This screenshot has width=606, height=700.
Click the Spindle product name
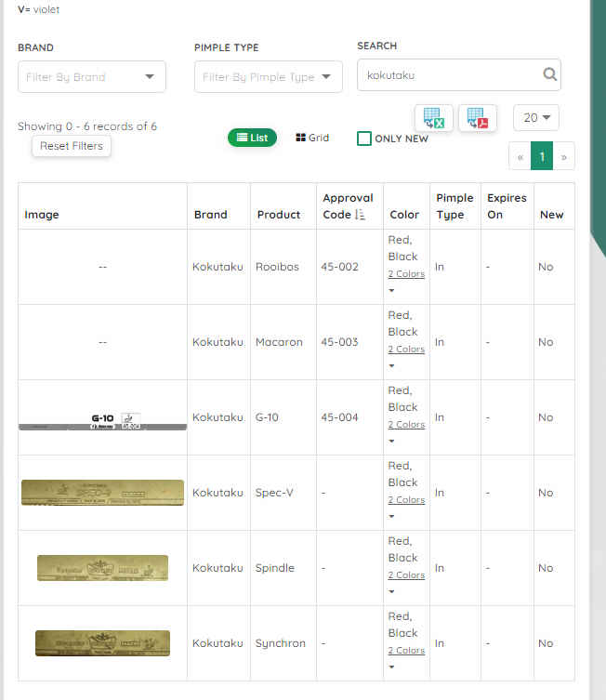pos(275,568)
